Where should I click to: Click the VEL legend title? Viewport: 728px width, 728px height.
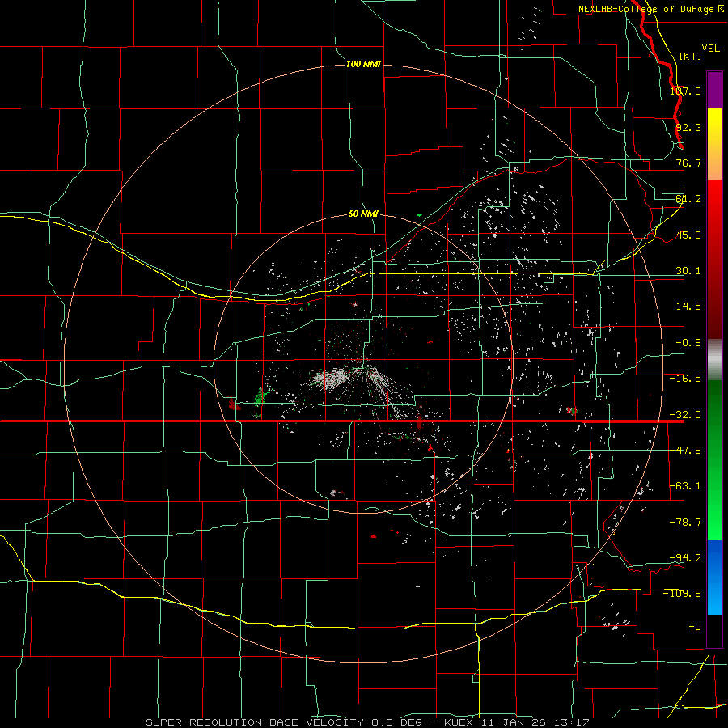710,49
